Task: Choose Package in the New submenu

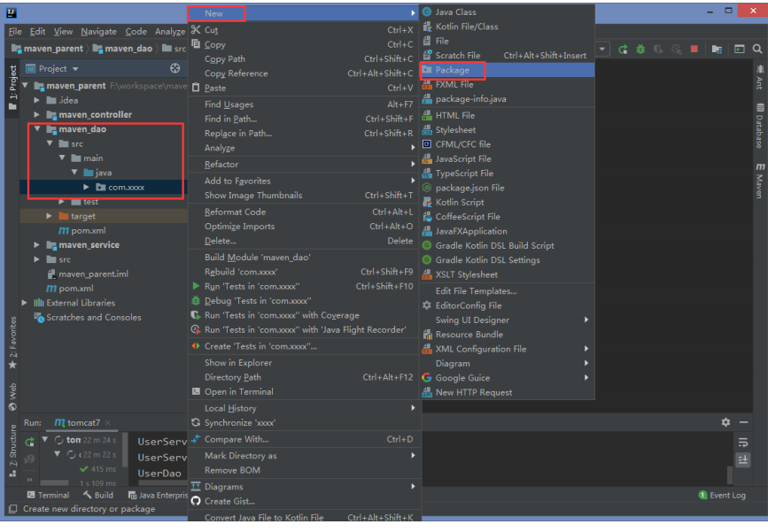Action: (x=508, y=70)
